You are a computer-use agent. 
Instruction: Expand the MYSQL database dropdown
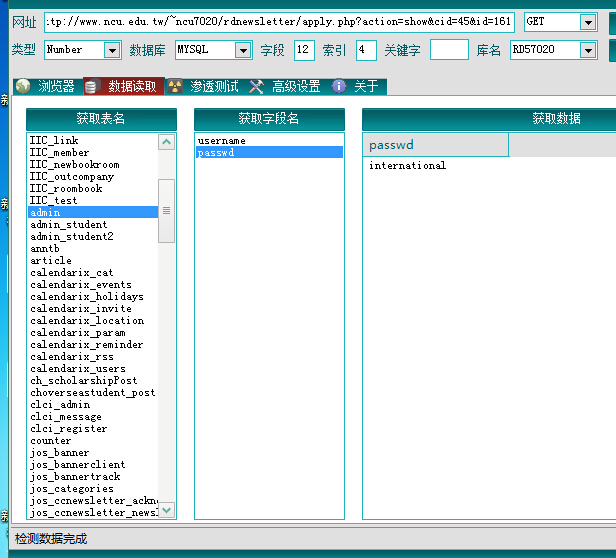[x=243, y=50]
